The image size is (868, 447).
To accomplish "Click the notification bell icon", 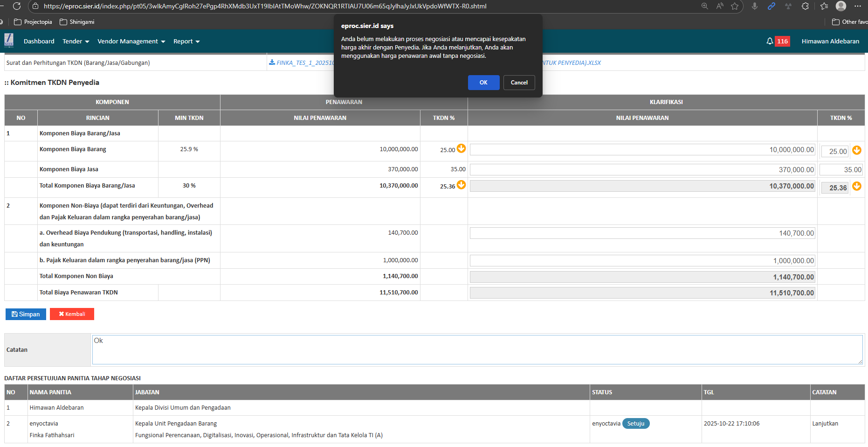I will 769,41.
